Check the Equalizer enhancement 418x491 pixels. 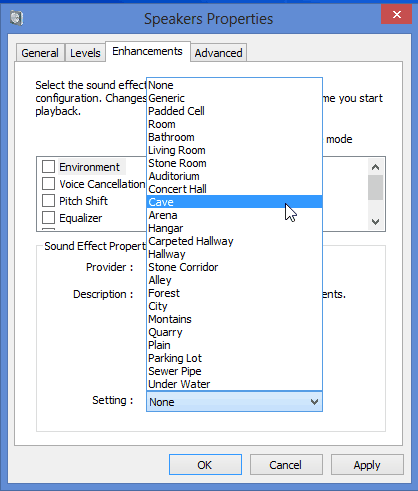point(48,218)
